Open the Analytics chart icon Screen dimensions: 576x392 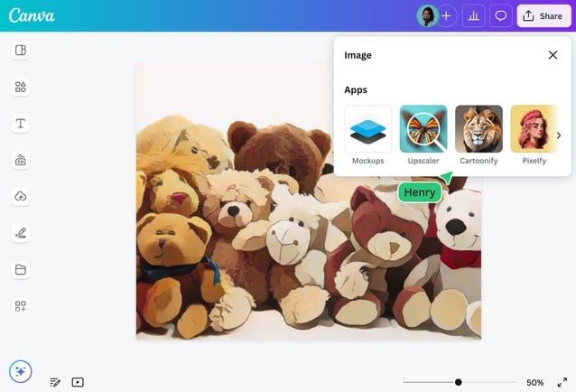pyautogui.click(x=474, y=16)
